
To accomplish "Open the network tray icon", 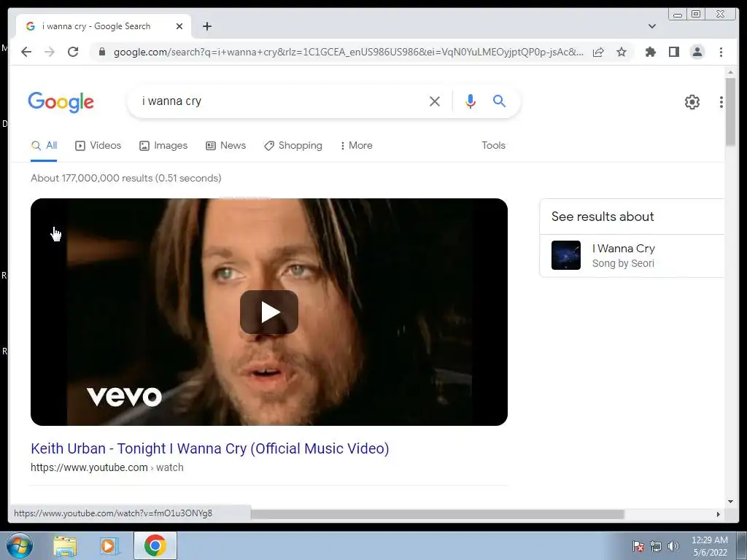I will pos(656,546).
